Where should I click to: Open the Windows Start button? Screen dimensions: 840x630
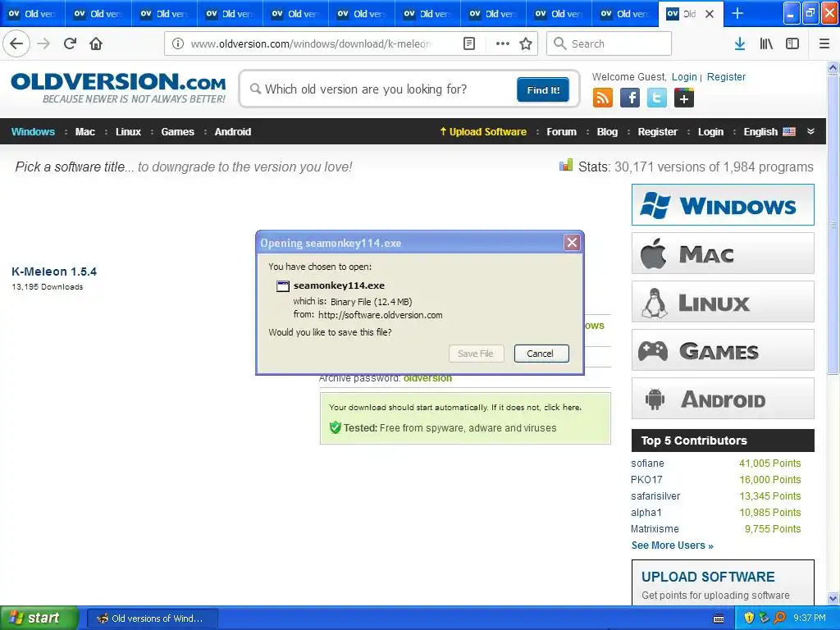coord(39,618)
